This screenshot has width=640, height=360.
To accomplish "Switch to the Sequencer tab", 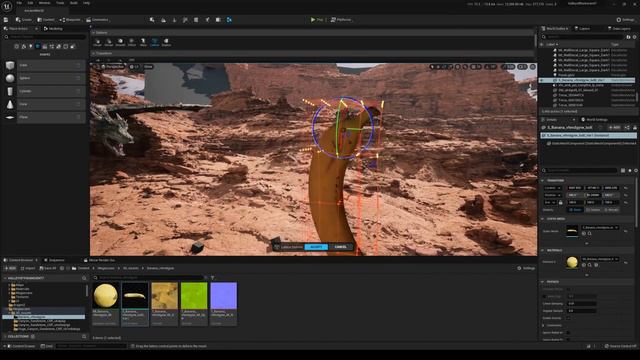I will (54, 260).
